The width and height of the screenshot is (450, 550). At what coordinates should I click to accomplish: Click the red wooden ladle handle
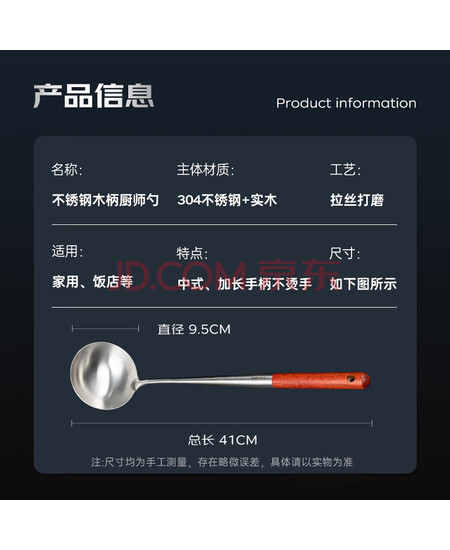click(x=321, y=381)
